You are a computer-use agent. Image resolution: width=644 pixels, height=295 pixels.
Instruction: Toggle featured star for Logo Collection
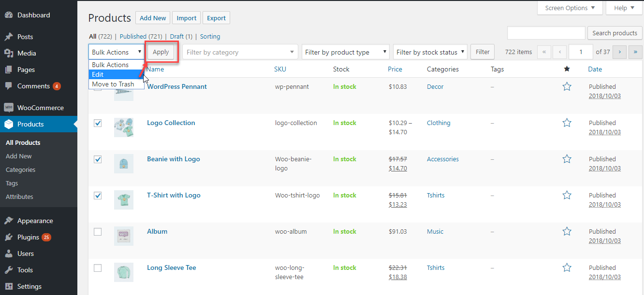[567, 123]
